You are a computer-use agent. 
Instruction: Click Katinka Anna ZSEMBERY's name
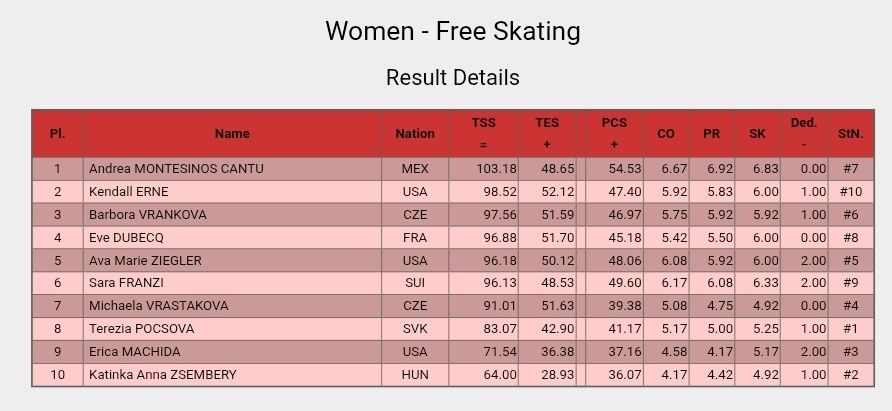[163, 375]
